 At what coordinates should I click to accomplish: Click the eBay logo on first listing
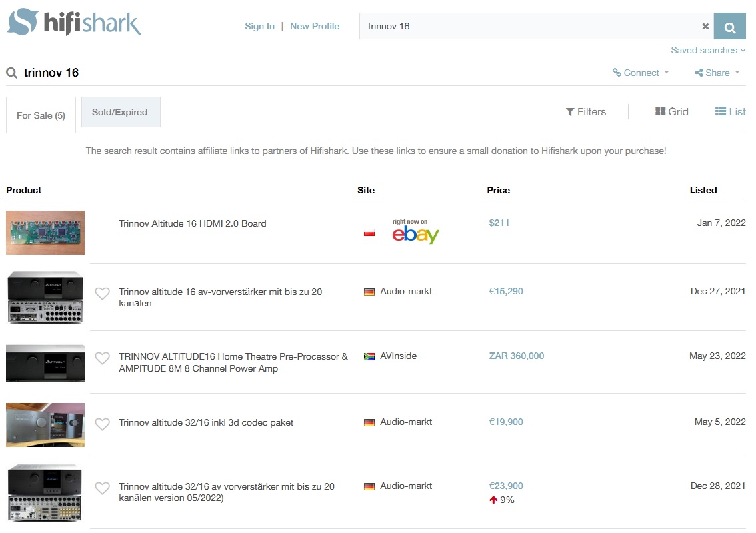point(415,232)
